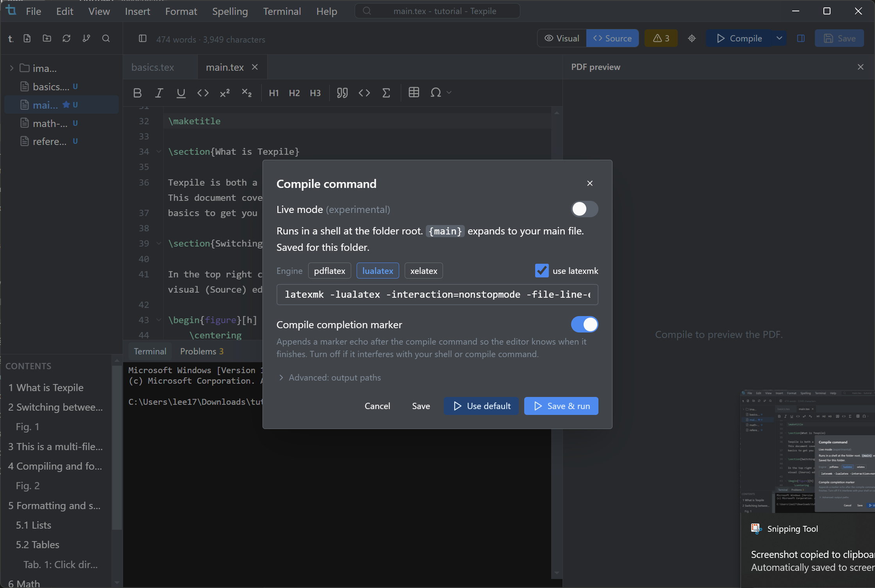Open the 3 warnings indicator
Image resolution: width=875 pixels, height=588 pixels.
coord(661,38)
